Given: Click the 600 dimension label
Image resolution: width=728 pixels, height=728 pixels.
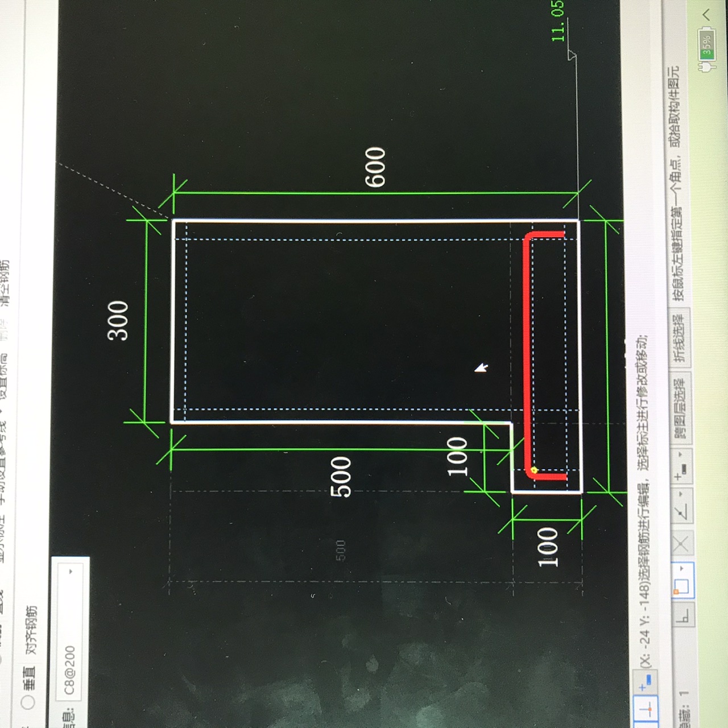Looking at the screenshot, I should [375, 167].
